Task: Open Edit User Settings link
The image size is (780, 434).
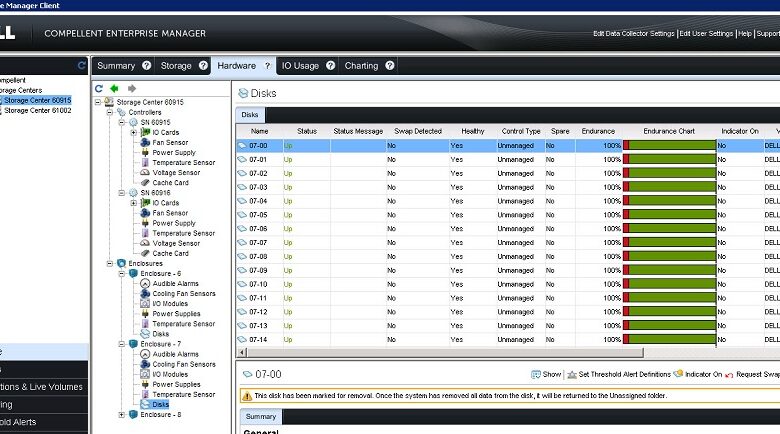Action: [x=706, y=33]
